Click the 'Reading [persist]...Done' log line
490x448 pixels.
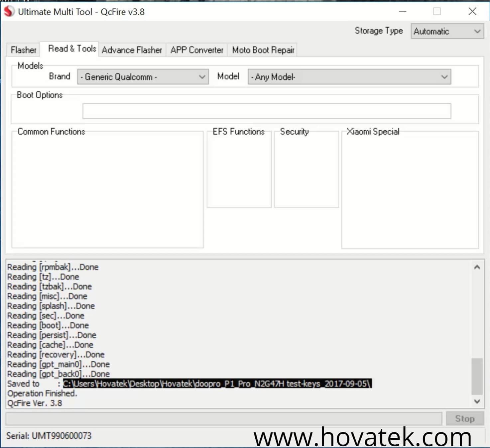click(x=52, y=335)
